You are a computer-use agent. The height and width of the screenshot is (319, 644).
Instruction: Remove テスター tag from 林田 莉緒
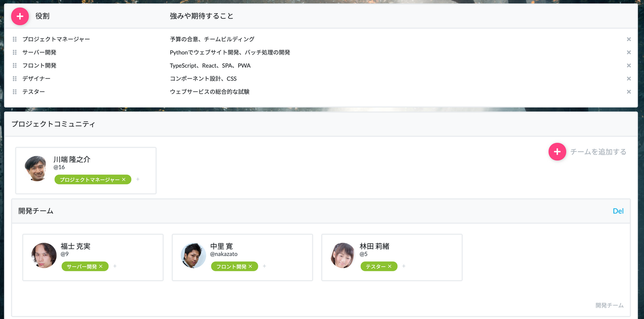(390, 267)
